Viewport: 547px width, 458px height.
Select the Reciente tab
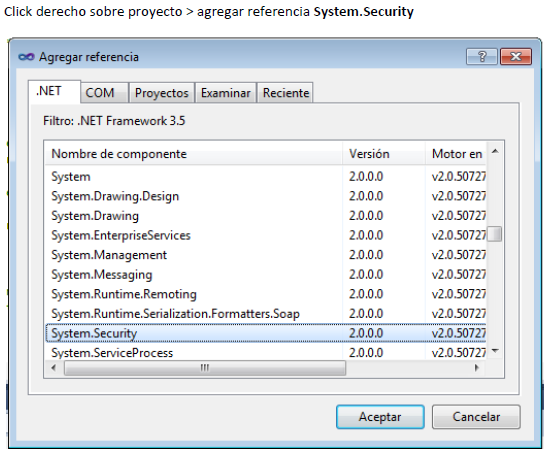(x=286, y=93)
